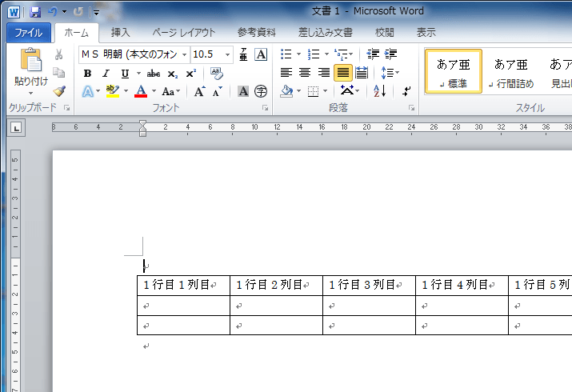Toggle underline formatting
The width and height of the screenshot is (572, 392).
coord(125,74)
